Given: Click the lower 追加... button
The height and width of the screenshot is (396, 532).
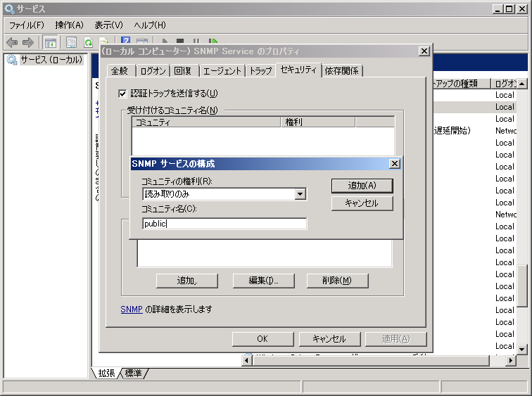Looking at the screenshot, I should tap(187, 281).
